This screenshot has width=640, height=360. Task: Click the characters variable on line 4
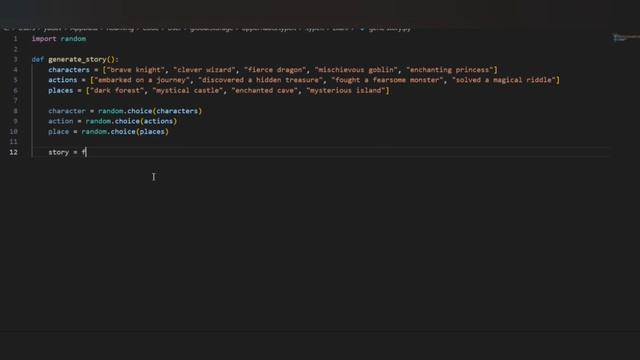69,70
